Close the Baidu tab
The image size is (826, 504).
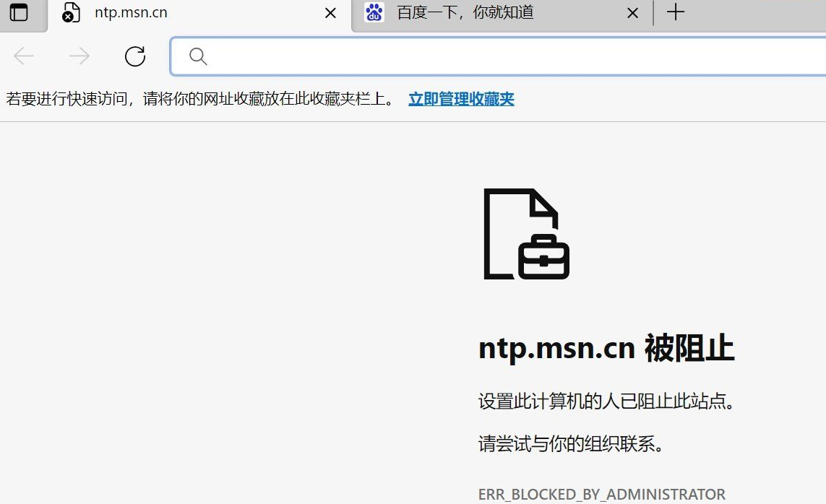(632, 12)
